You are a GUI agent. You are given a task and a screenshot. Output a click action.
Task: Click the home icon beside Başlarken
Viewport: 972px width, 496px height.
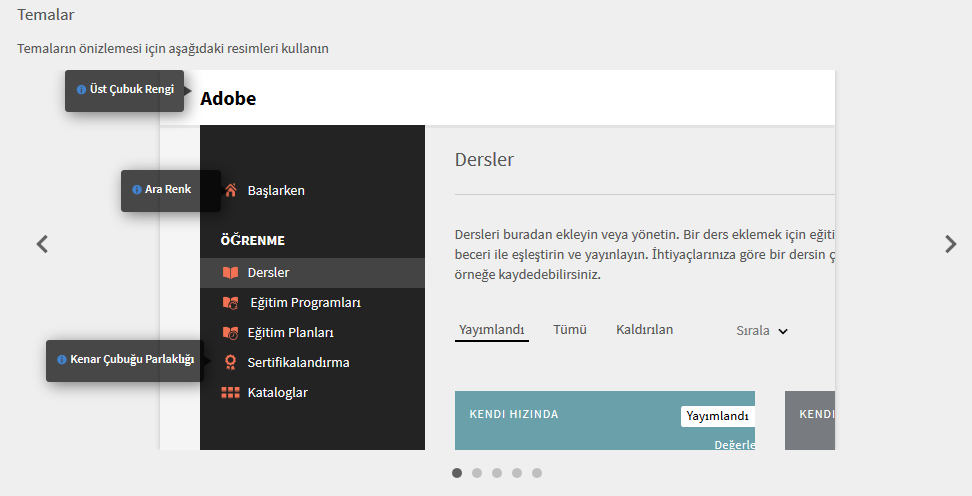(231, 190)
